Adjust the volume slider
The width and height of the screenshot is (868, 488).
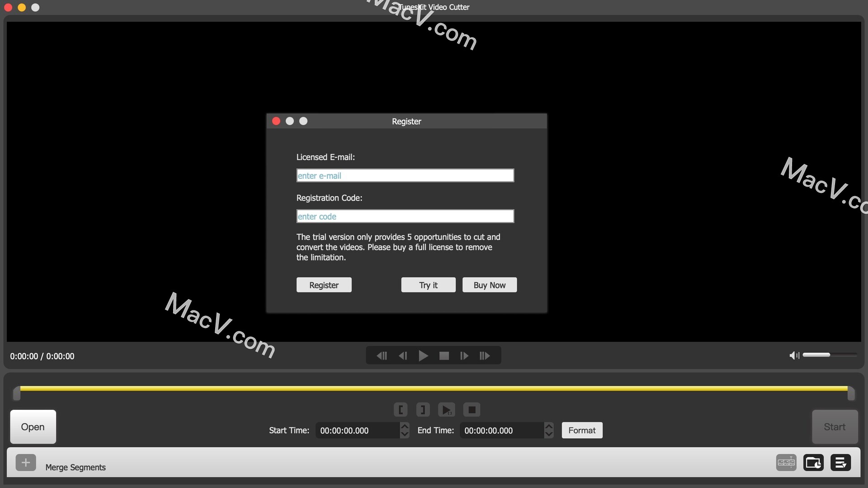click(830, 355)
